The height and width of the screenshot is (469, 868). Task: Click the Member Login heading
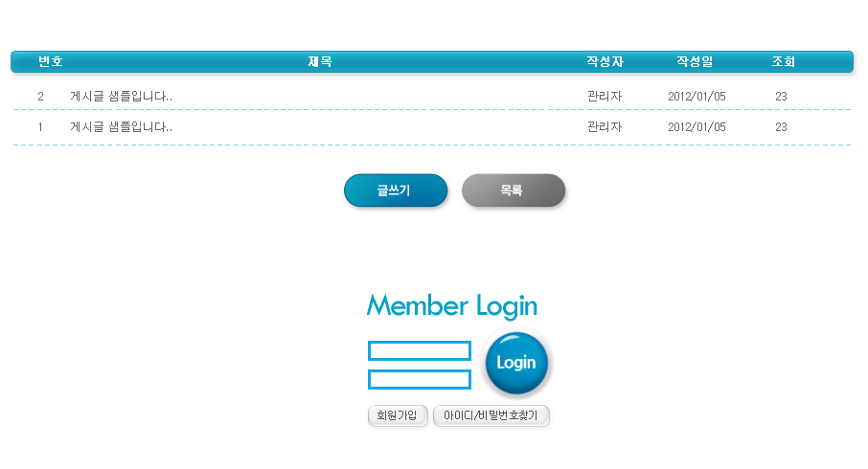coord(451,306)
